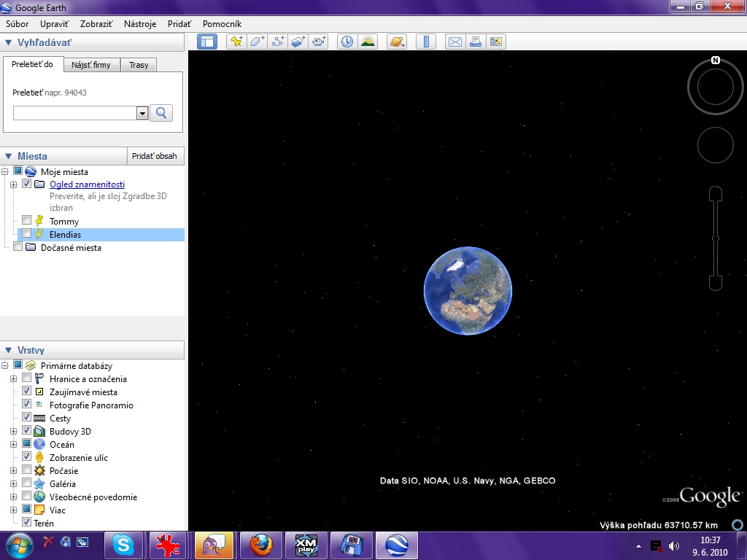
Task: Open the ruler tool
Action: click(x=426, y=42)
